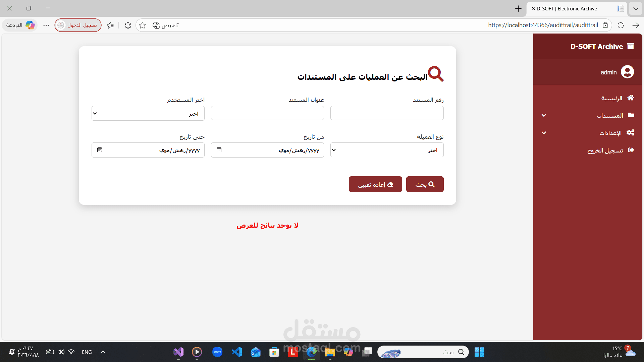Click the admin user avatar icon

627,72
